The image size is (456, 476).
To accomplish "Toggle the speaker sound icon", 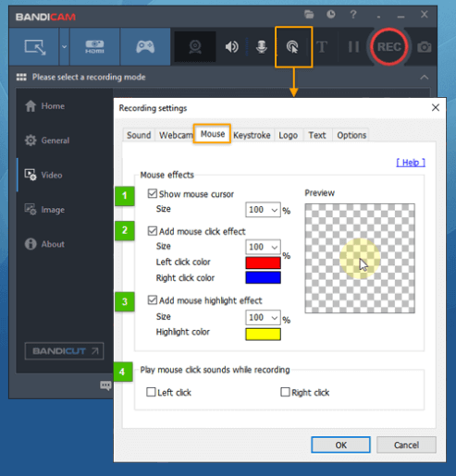I will click(232, 47).
